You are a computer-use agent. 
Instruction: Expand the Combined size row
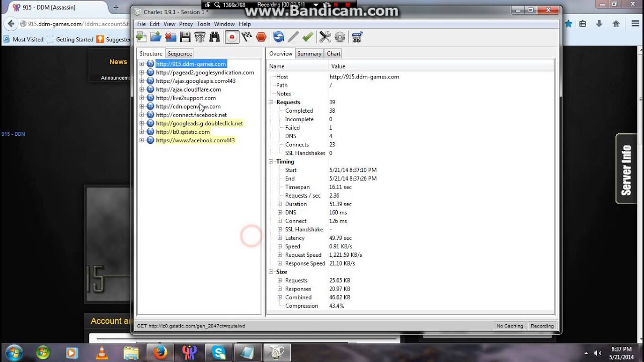click(280, 297)
